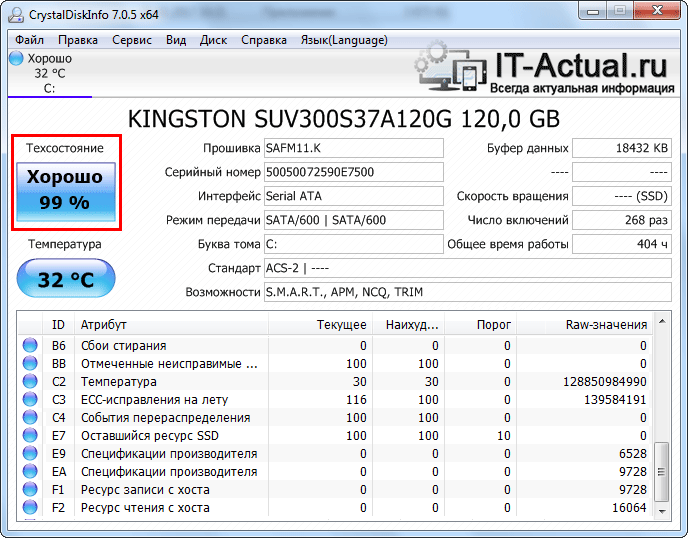Click the Общее время работы value 404 ч
Screen dimensions: 688x538
(622, 244)
